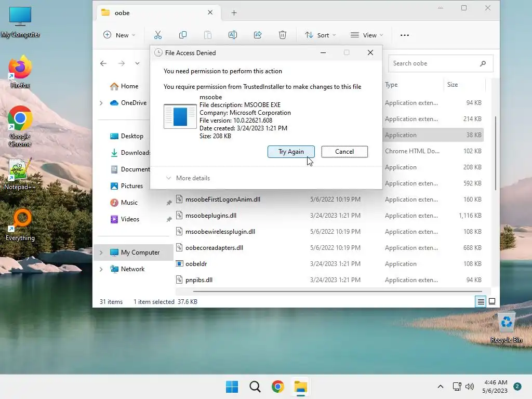
Task: Click the search magnifier icon in oobe search box
Action: tap(483, 63)
